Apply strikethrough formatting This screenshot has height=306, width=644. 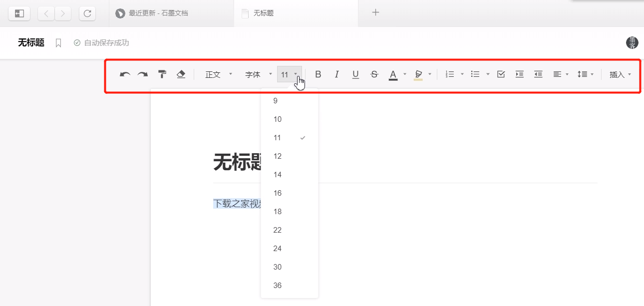[374, 74]
